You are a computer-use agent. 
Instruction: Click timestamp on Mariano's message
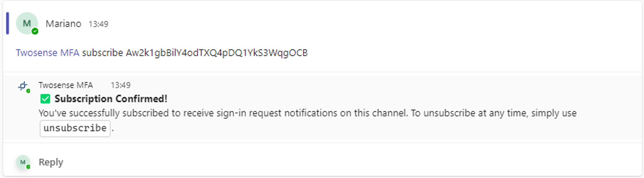coord(99,24)
